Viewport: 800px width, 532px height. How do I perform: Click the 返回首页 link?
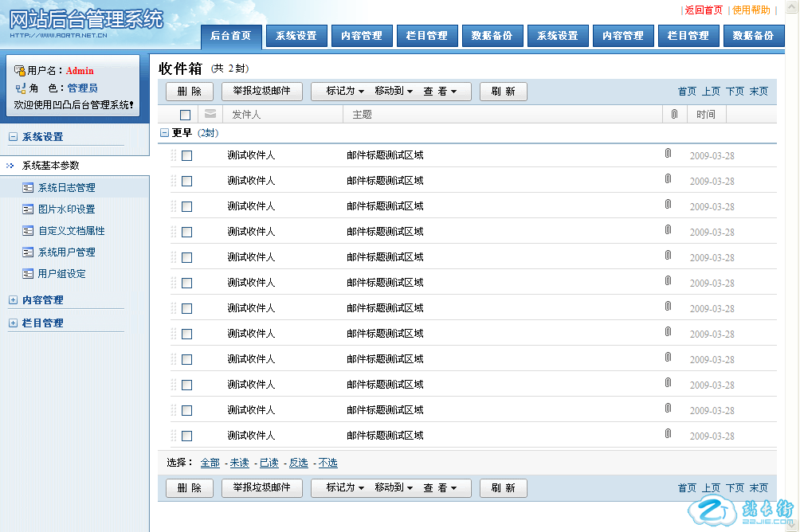coord(704,10)
